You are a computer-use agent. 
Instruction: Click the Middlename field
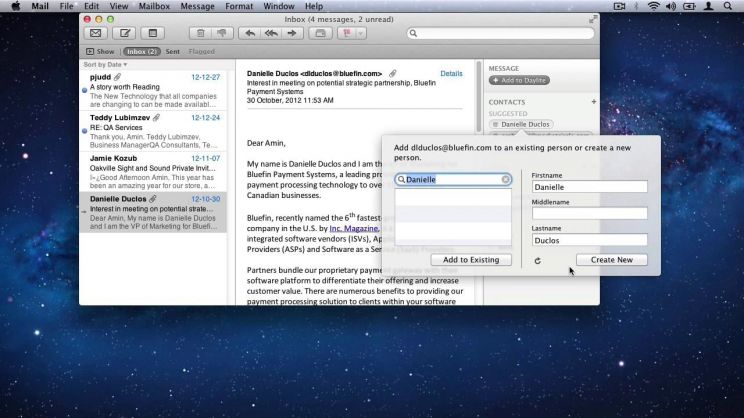pyautogui.click(x=589, y=214)
